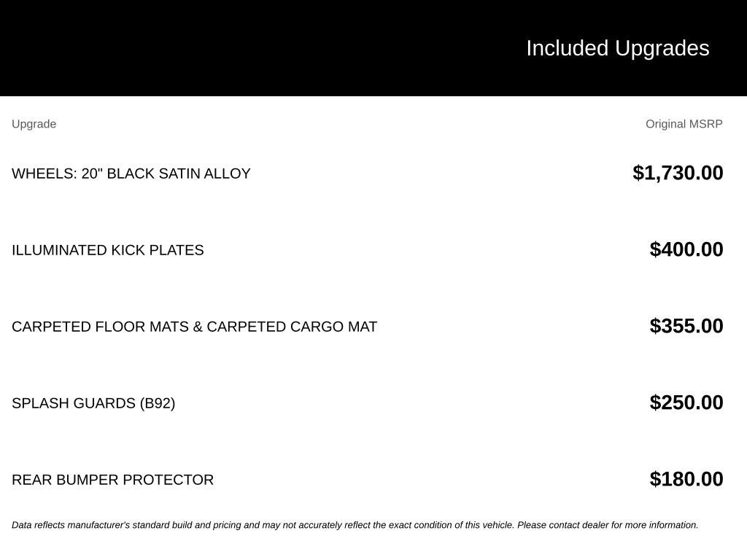747x560 pixels.
Task: Click 'Please contact dealer' sentence in disclaimer
Action: [x=608, y=525]
